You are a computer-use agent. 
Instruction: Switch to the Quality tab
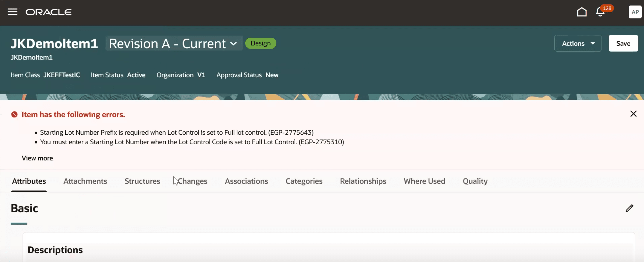(x=475, y=181)
